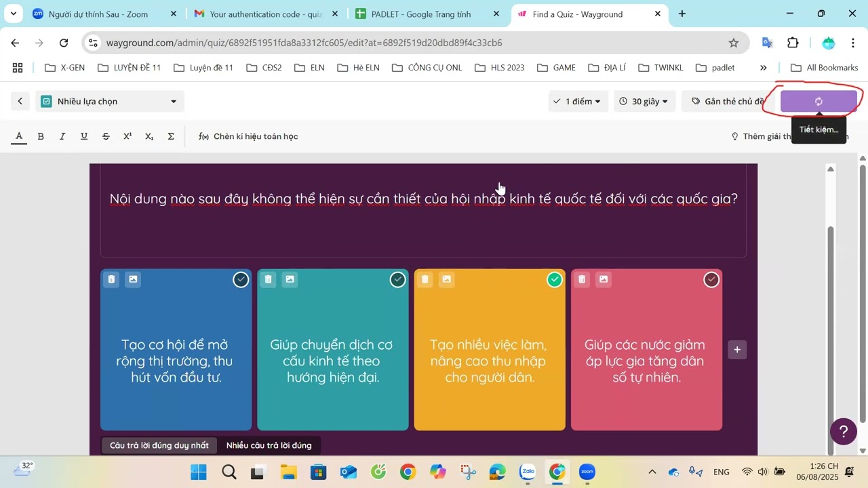The height and width of the screenshot is (488, 868).
Task: Add image to the red answer option
Action: pos(603,279)
